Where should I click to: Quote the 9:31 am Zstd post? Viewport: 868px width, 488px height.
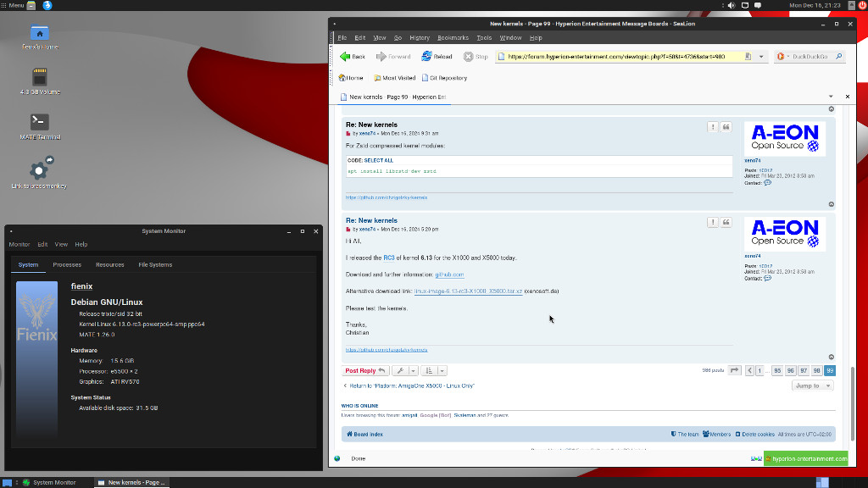[726, 127]
